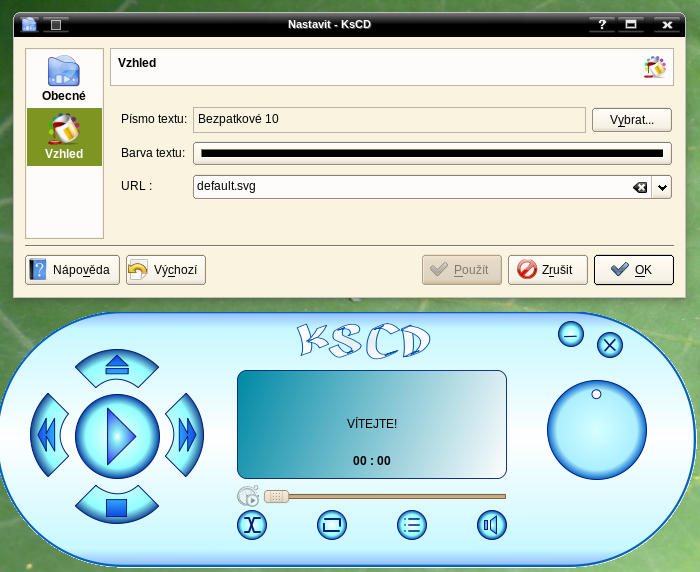The width and height of the screenshot is (700, 572).
Task: Click the Písmo textu font preview field
Action: pos(389,120)
